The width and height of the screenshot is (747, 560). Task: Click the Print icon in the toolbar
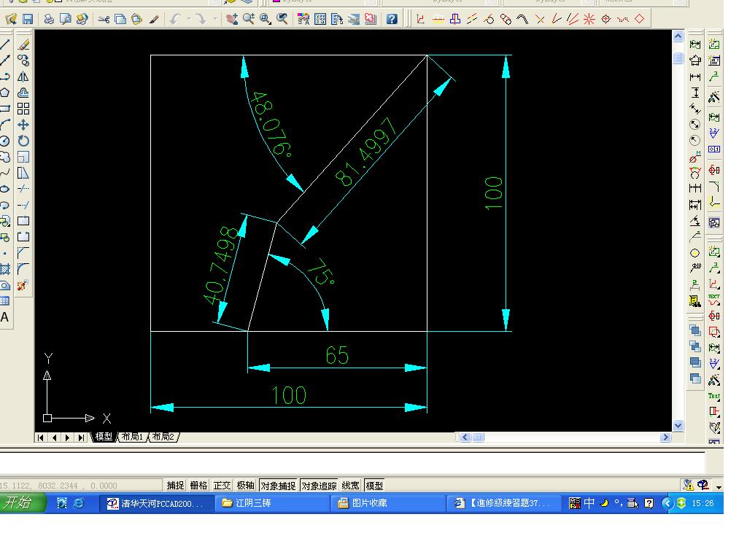[x=49, y=19]
